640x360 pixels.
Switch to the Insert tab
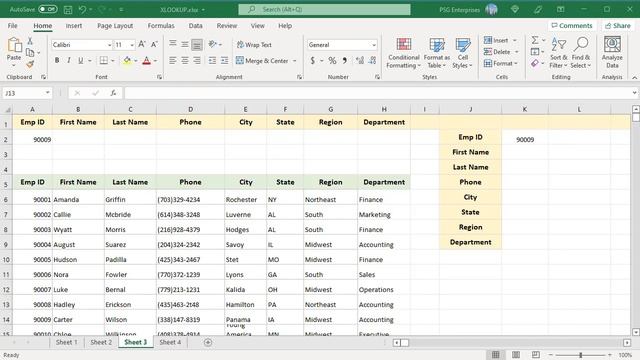(74, 26)
